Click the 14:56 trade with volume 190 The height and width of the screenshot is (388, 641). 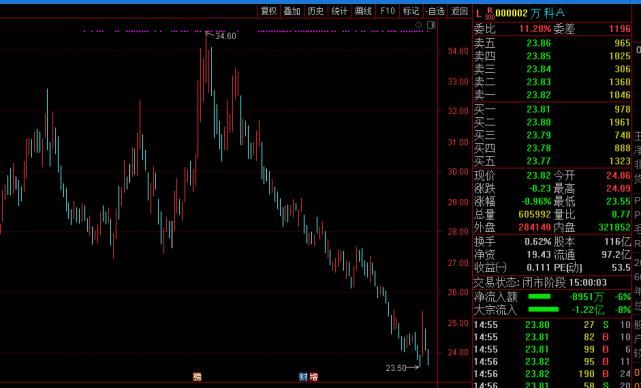[552, 374]
